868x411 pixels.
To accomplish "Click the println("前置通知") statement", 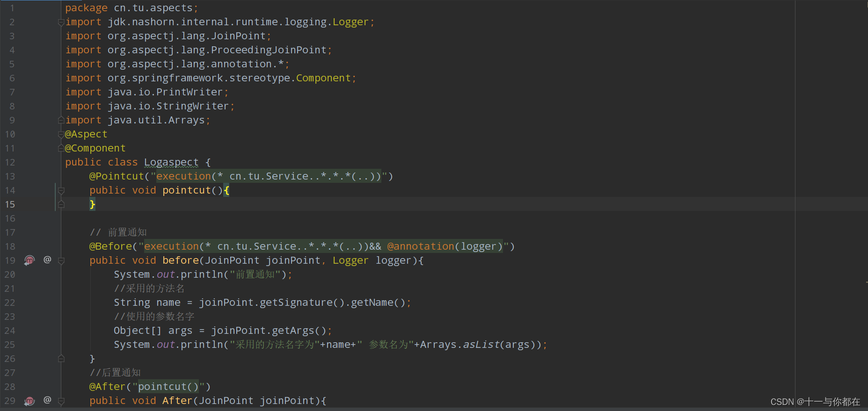I will pyautogui.click(x=203, y=274).
